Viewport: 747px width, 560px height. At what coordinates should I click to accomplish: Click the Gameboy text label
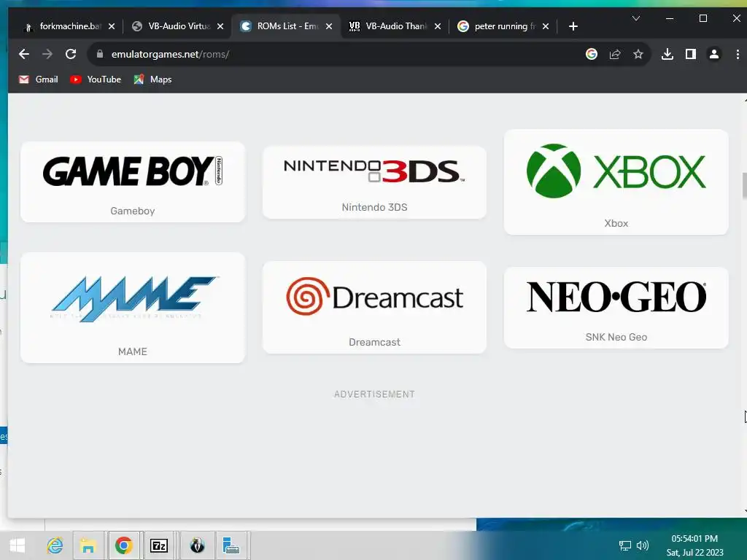[133, 211]
